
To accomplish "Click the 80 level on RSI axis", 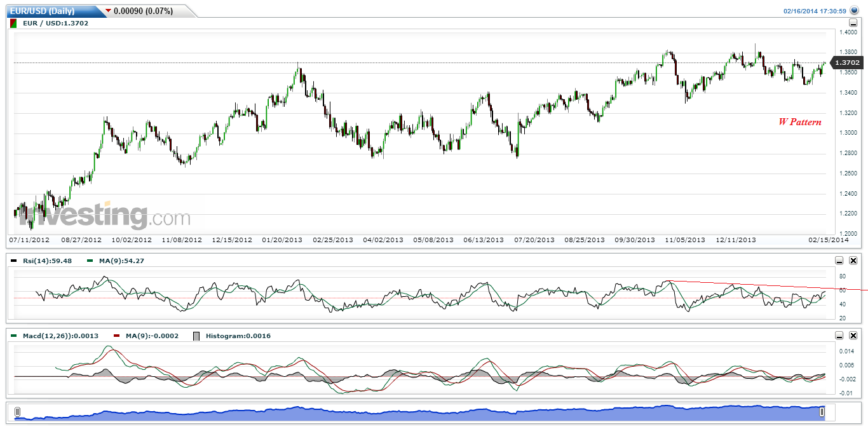I will [843, 276].
